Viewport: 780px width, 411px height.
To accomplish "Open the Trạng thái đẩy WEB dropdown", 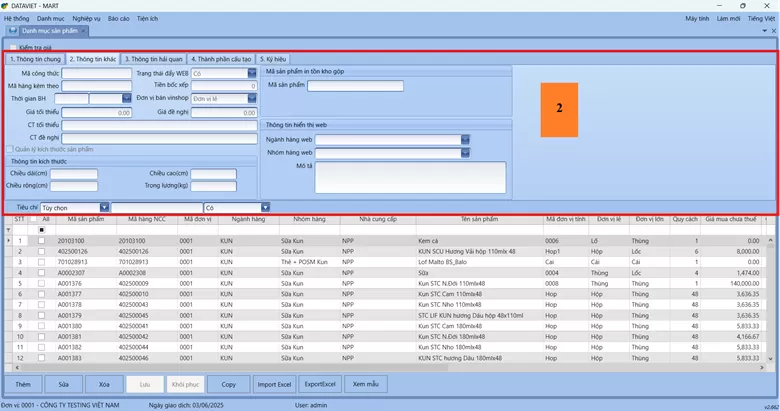I will coord(253,73).
